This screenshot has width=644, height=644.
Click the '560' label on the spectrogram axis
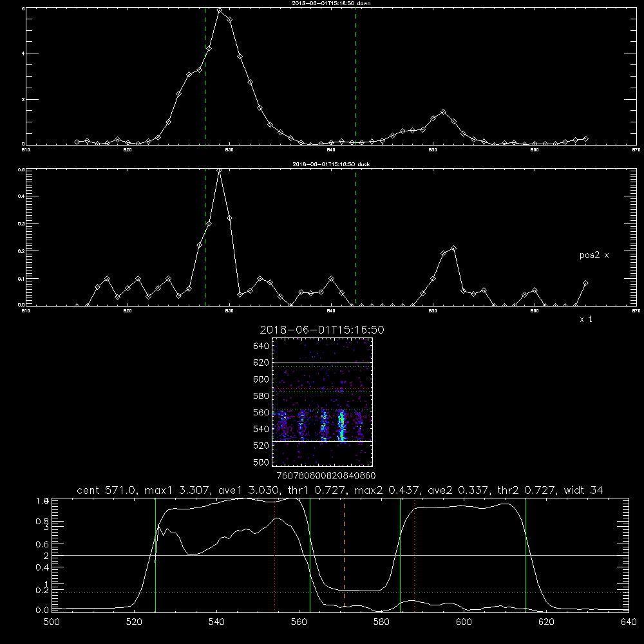(261, 412)
